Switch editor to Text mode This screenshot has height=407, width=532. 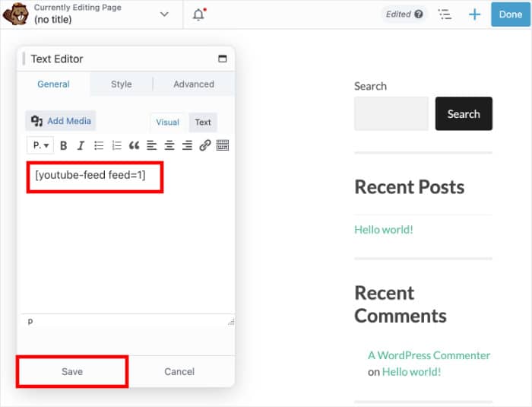point(203,122)
